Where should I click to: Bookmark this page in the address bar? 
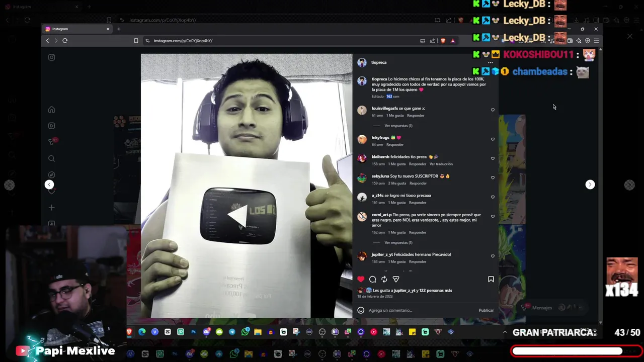tap(136, 41)
